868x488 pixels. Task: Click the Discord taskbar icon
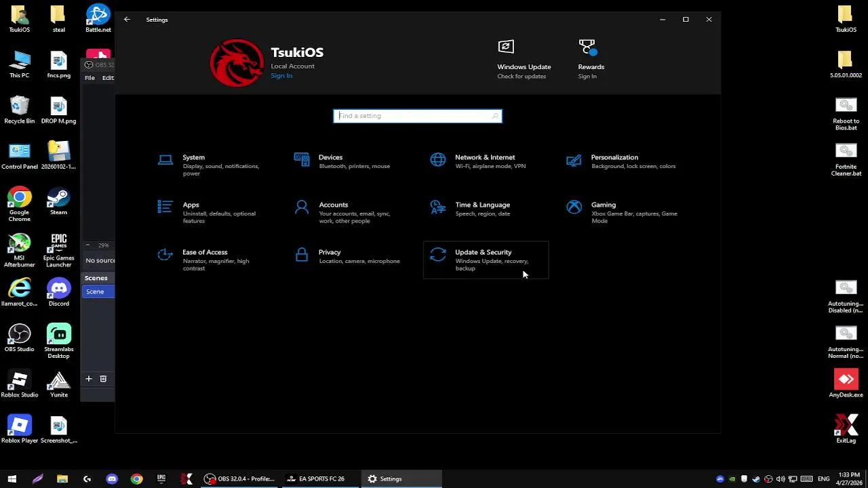coord(112,479)
